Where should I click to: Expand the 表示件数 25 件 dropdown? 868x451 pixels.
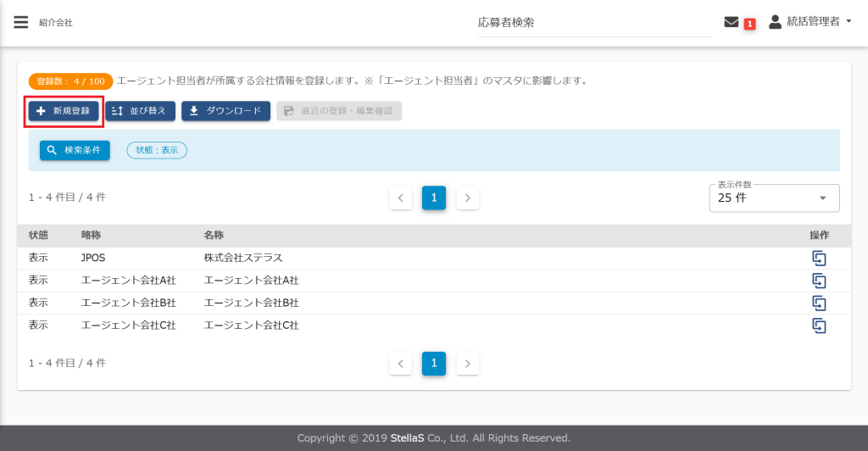click(773, 198)
